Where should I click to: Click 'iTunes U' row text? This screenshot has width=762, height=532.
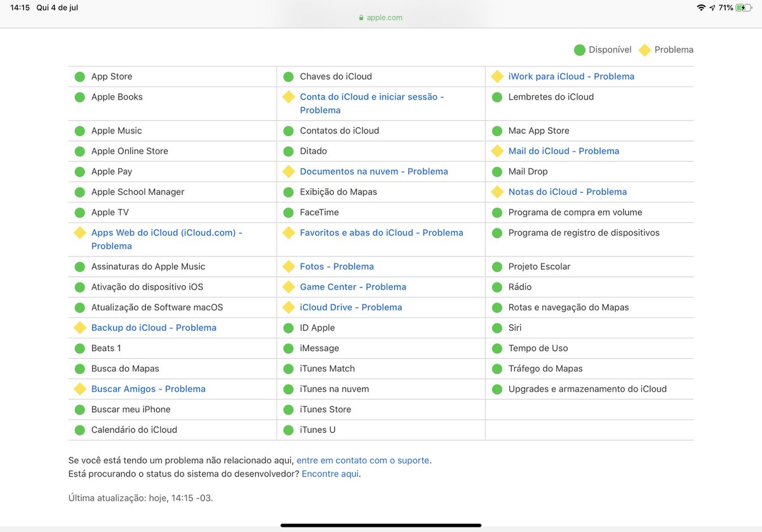[x=317, y=430]
